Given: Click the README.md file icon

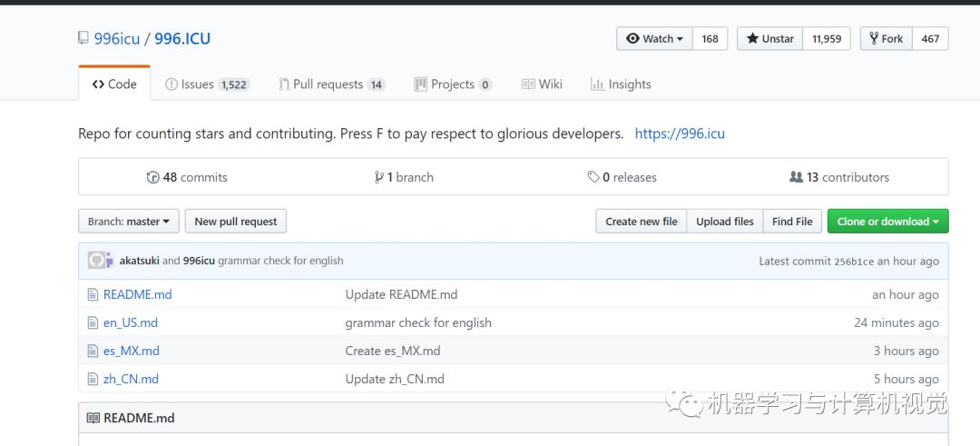Looking at the screenshot, I should (92, 294).
